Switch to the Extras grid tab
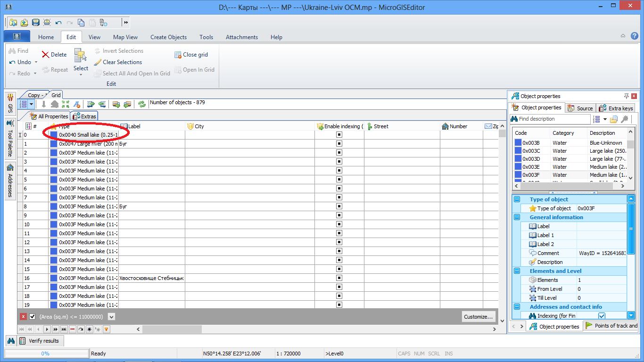 tap(84, 116)
